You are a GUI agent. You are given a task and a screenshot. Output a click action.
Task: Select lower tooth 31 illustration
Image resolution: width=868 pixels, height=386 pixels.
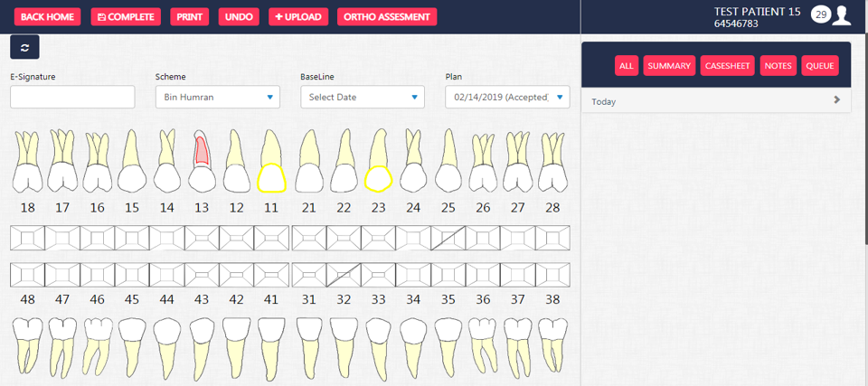pos(309,346)
